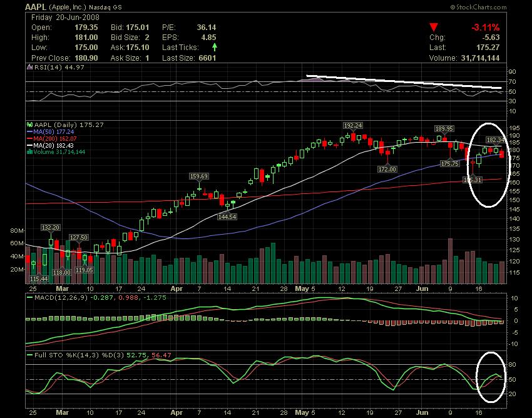Click the EPS value 4.85
Image resolution: width=532 pixels, height=418 pixels.
pyautogui.click(x=208, y=38)
